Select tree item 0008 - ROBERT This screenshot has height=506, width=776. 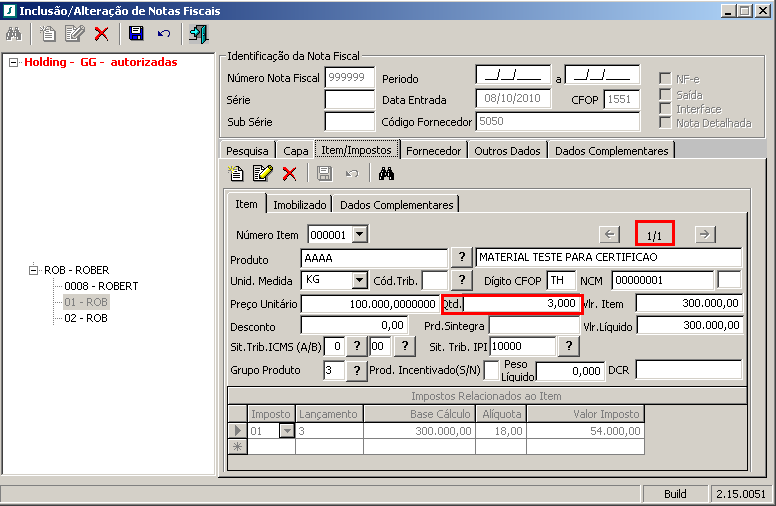pyautogui.click(x=101, y=285)
